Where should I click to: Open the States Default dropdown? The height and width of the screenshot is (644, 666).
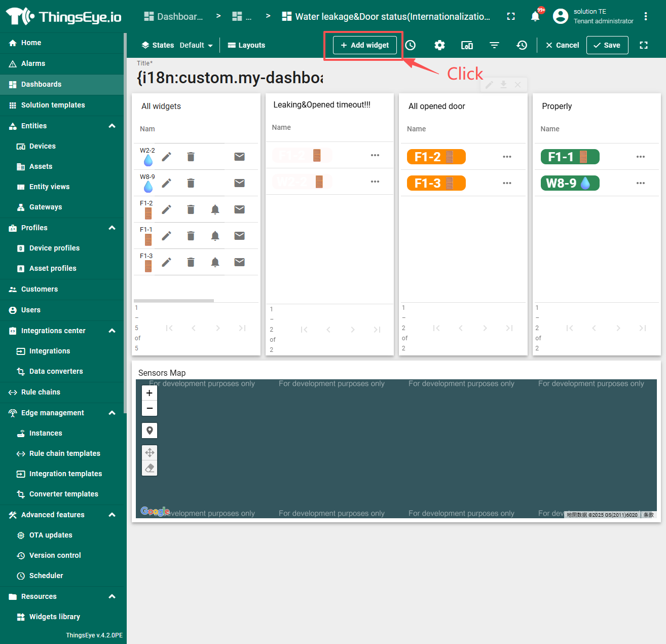[x=196, y=45]
